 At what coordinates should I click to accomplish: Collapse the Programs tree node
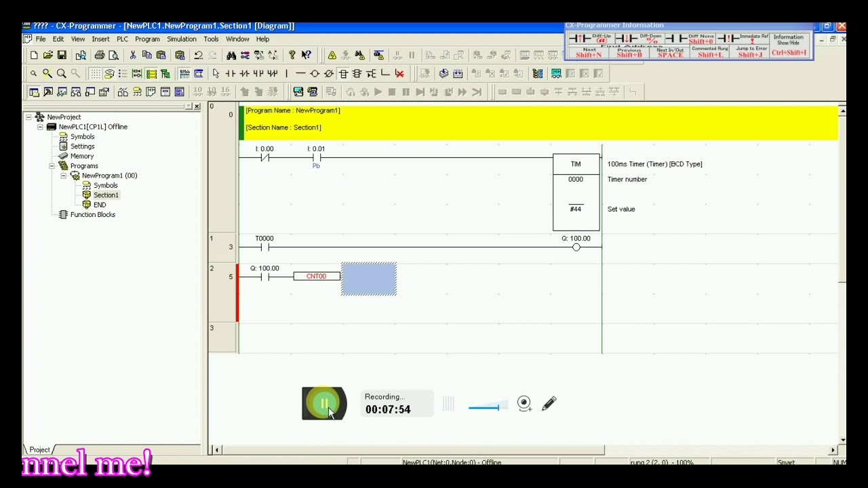click(52, 166)
